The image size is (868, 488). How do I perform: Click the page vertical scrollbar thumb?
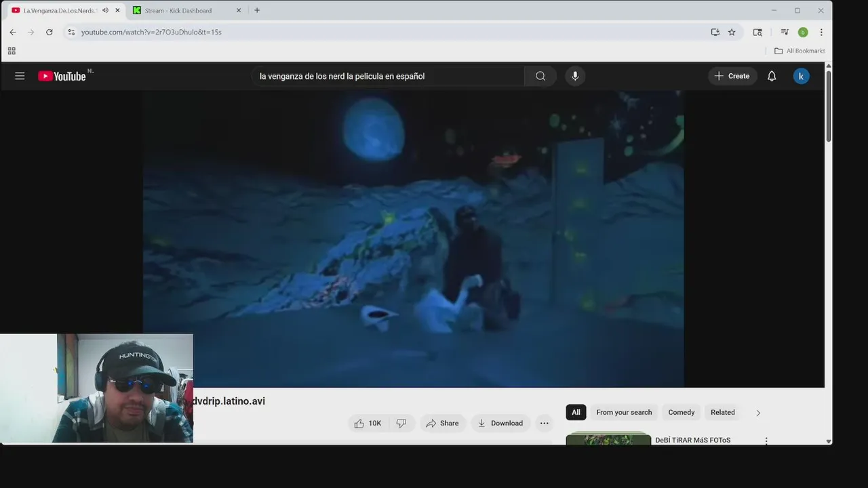tap(829, 105)
